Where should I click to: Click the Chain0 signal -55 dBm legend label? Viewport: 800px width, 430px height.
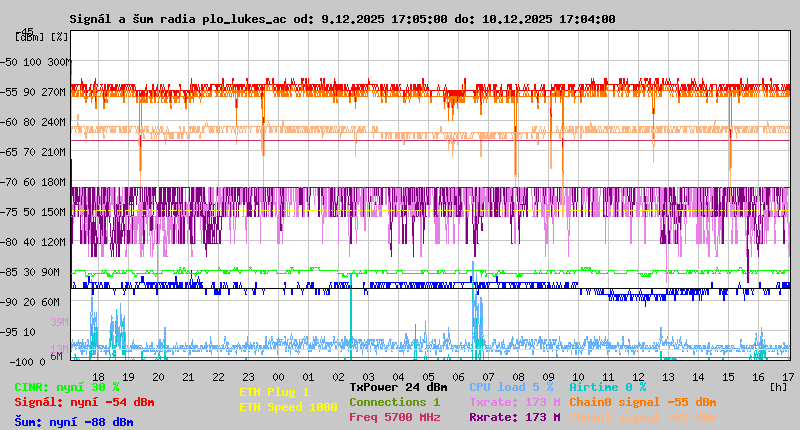643,402
